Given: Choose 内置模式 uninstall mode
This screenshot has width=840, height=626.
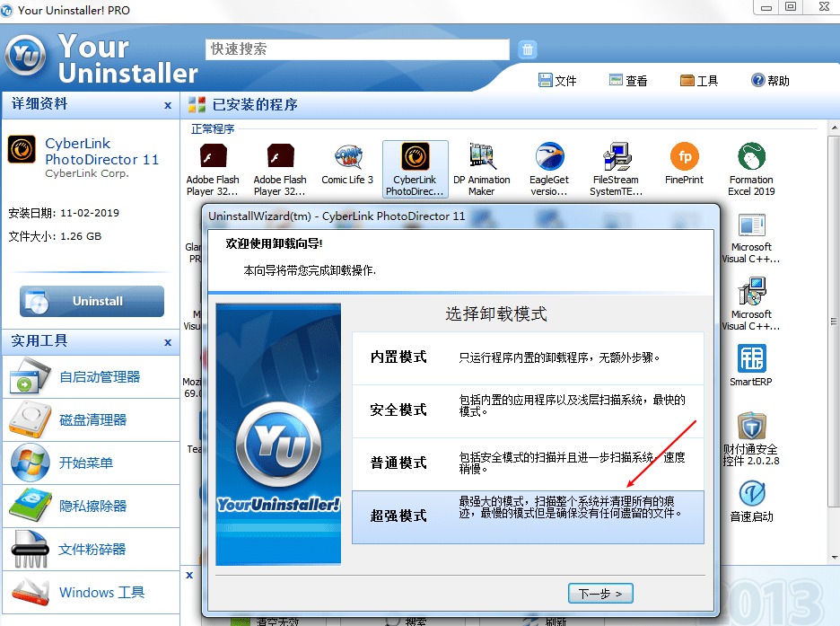Looking at the screenshot, I should [x=527, y=357].
